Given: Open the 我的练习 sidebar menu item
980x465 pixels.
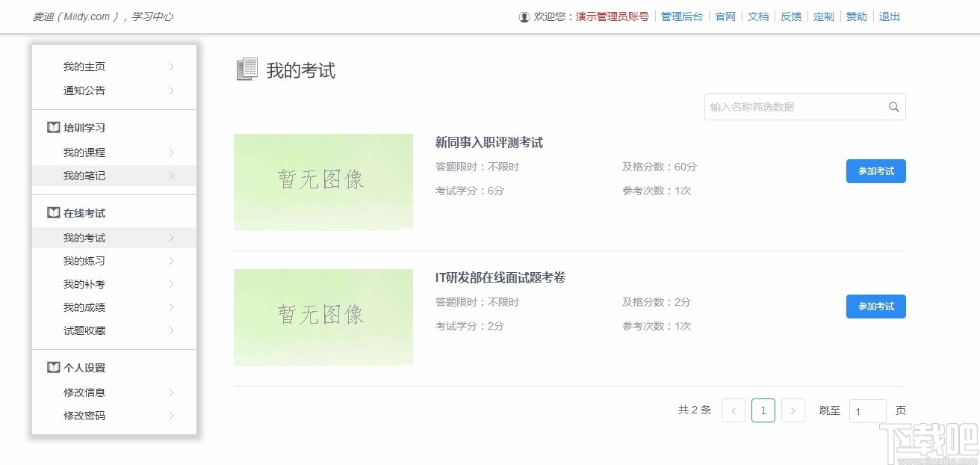Looking at the screenshot, I should pyautogui.click(x=84, y=260).
